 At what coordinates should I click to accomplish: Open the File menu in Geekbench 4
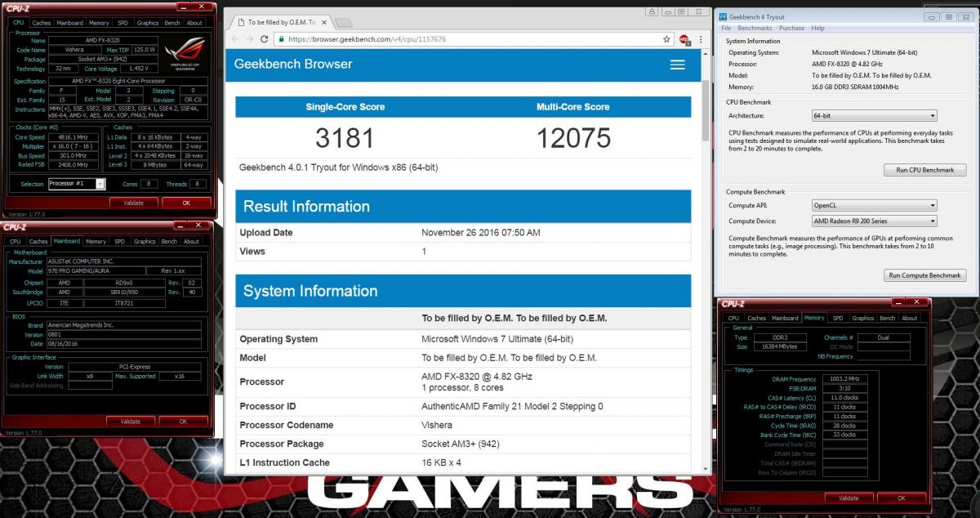[726, 29]
